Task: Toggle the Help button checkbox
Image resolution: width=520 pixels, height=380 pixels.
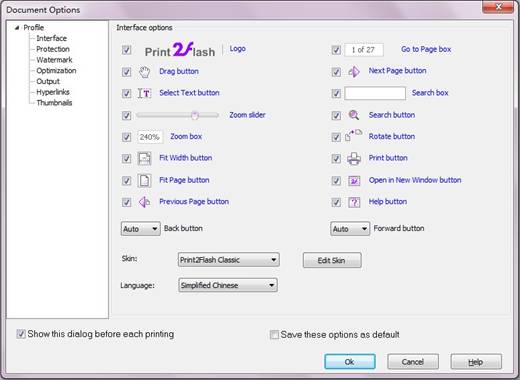Action: [x=336, y=202]
